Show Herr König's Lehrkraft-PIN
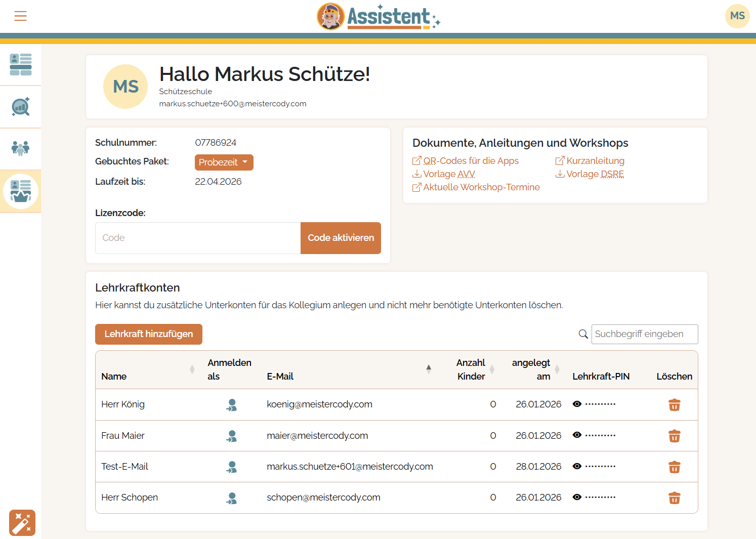 577,404
